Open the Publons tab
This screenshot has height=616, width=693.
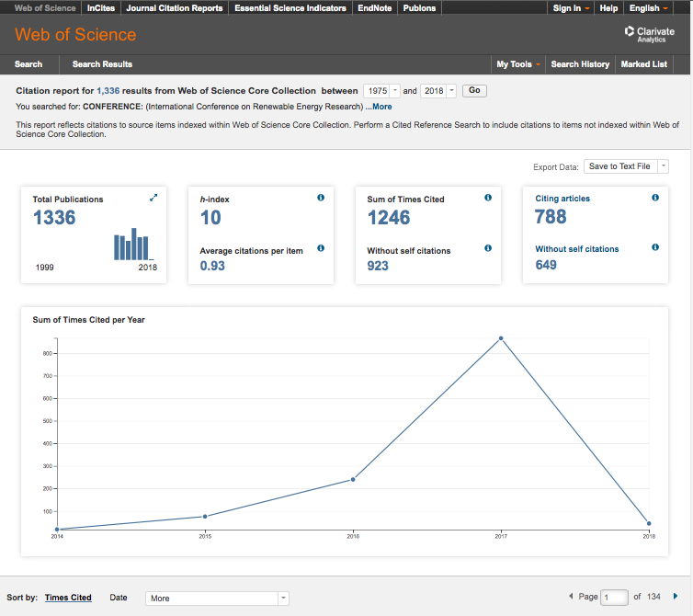coord(419,8)
